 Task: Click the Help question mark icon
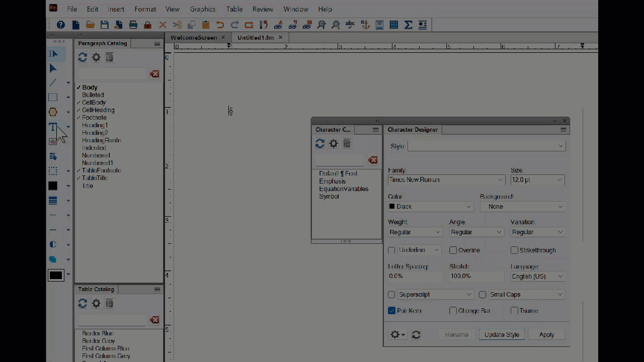[61, 25]
